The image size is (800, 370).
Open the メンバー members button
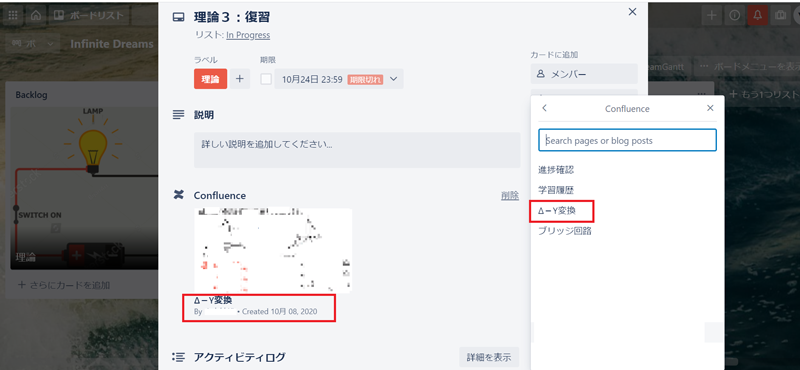coord(584,74)
